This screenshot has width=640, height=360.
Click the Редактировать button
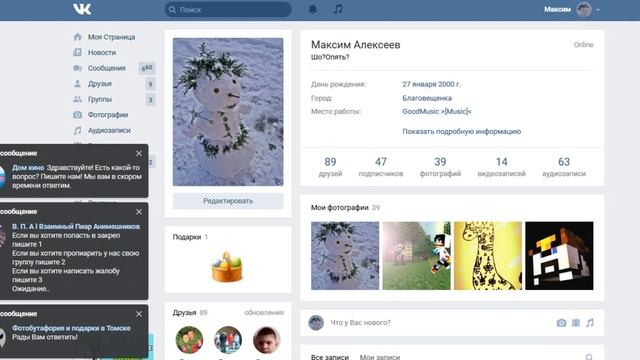tap(228, 201)
